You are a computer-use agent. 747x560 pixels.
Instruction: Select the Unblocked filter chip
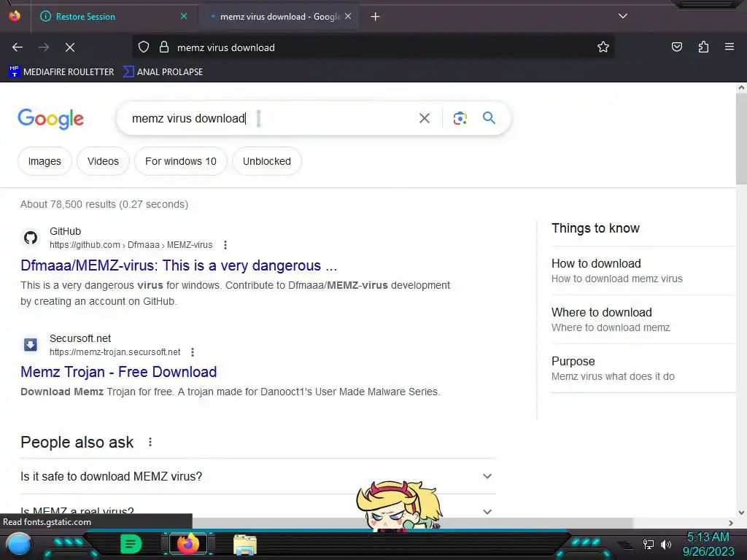click(x=267, y=161)
